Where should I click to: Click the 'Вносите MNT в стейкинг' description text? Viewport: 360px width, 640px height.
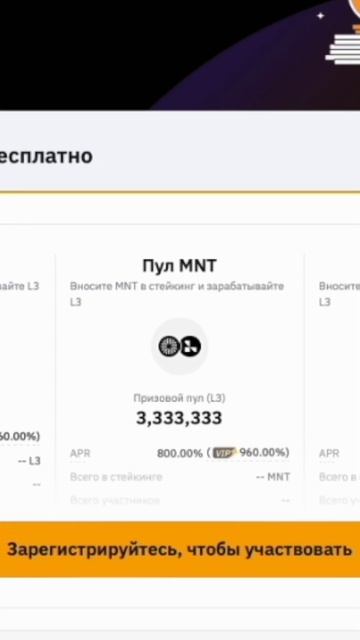pyautogui.click(x=177, y=294)
